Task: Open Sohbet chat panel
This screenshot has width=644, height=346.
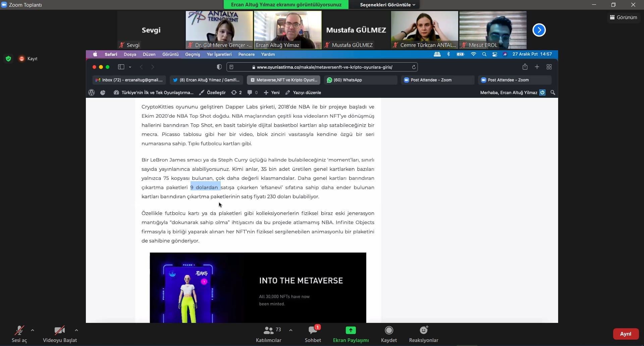Action: coord(313,334)
